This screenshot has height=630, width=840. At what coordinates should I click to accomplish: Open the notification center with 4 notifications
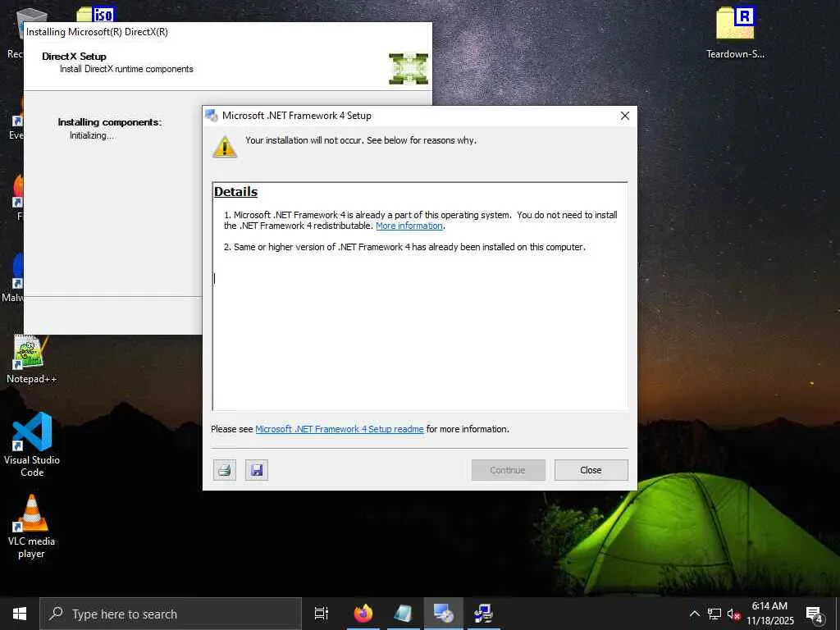click(815, 614)
